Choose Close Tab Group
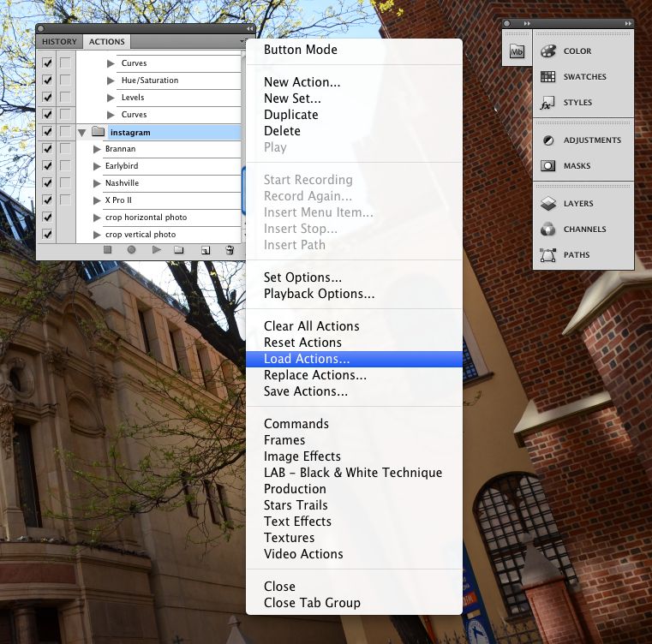 click(354, 603)
